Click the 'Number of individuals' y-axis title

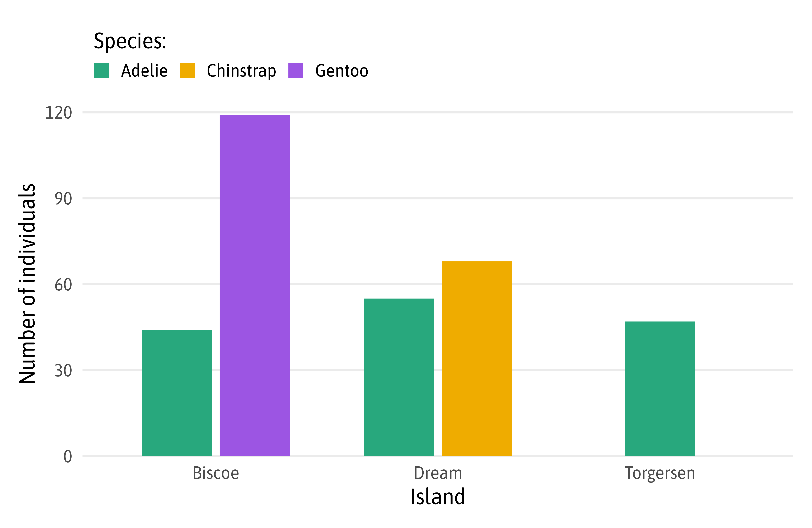(x=27, y=284)
